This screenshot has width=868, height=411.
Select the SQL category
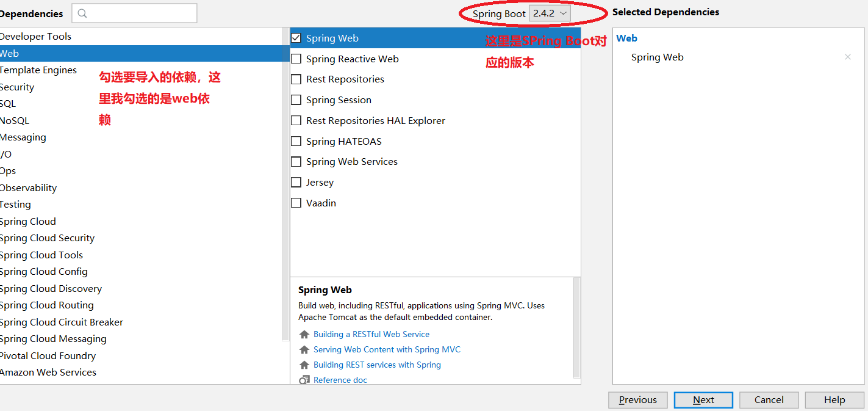point(141,104)
